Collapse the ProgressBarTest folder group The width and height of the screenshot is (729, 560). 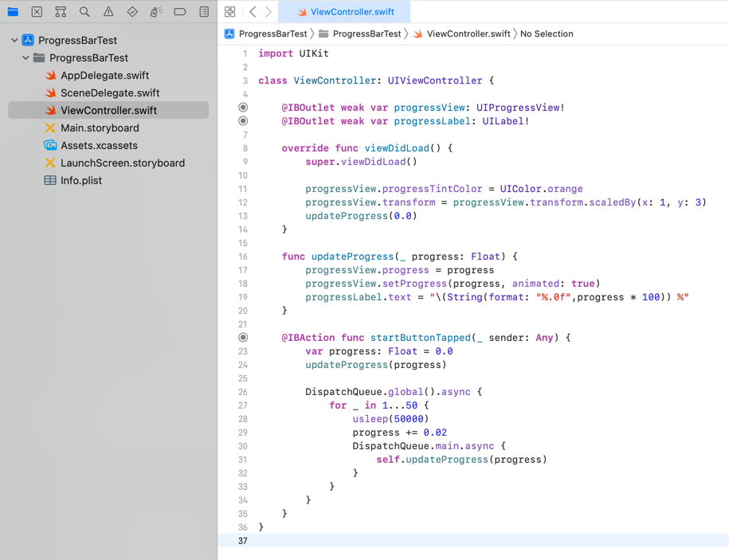(x=25, y=58)
